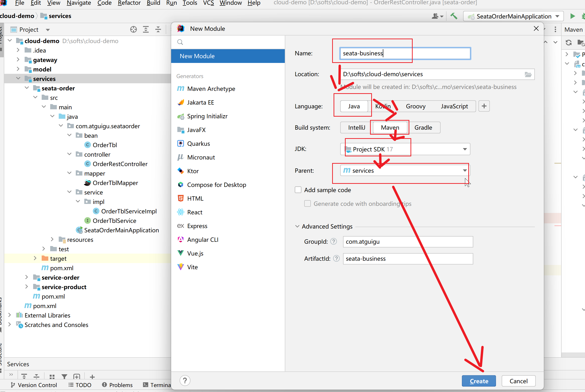Click Collapse All icon in Project panel
585x392 pixels.
pyautogui.click(x=158, y=30)
